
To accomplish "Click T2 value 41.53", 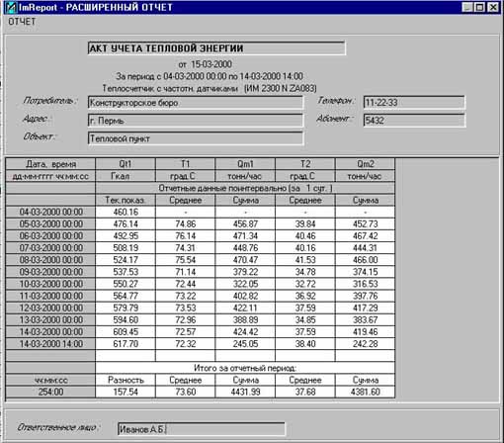I will point(305,260).
